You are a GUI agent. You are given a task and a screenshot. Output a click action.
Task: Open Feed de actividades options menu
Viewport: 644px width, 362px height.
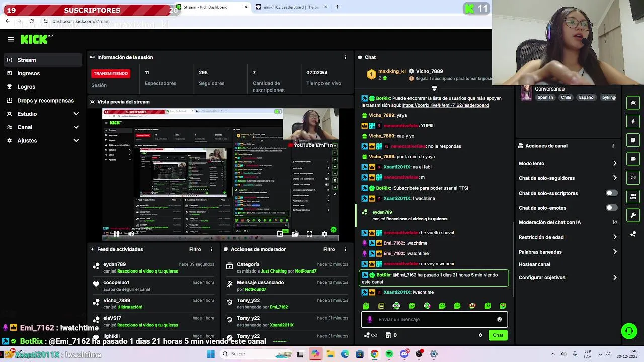[x=211, y=249]
